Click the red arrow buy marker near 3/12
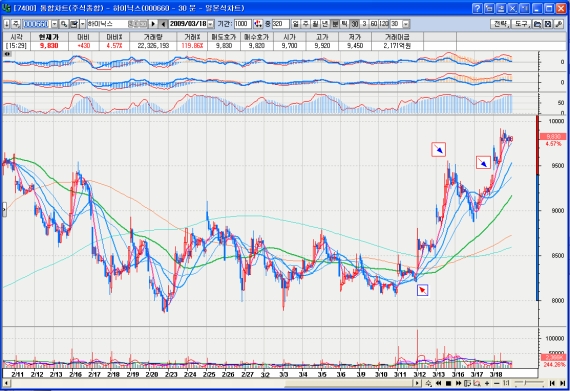Screen dimensions: 570x391 (x=422, y=290)
